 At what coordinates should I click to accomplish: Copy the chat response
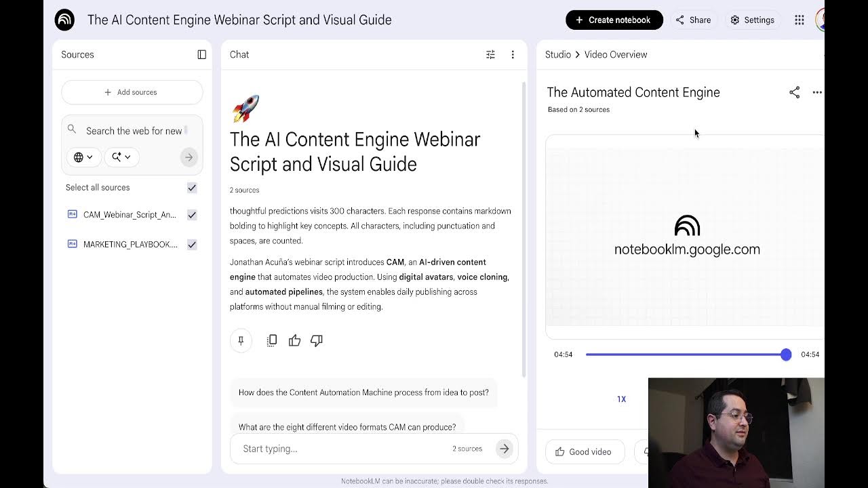point(272,340)
